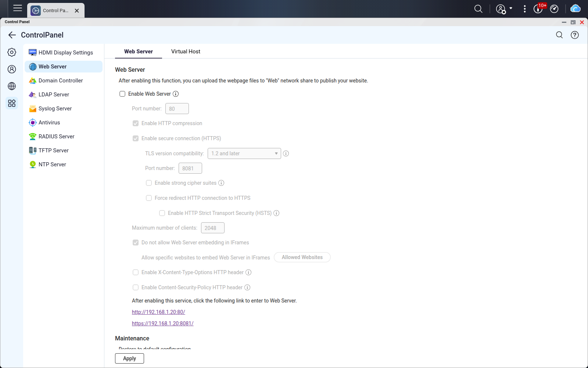This screenshot has height=368, width=588.
Task: Toggle Do not allow IFrames embedding
Action: click(136, 243)
